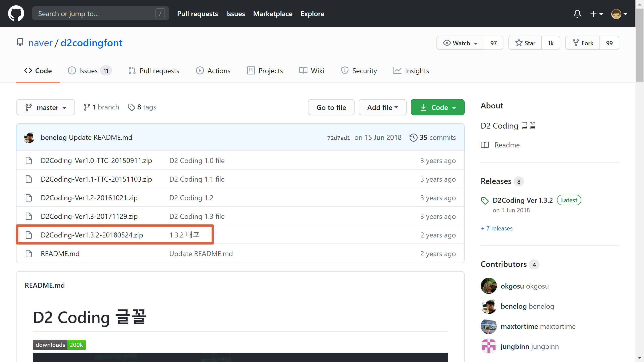Fork the repository
The width and height of the screenshot is (644, 362).
[583, 43]
